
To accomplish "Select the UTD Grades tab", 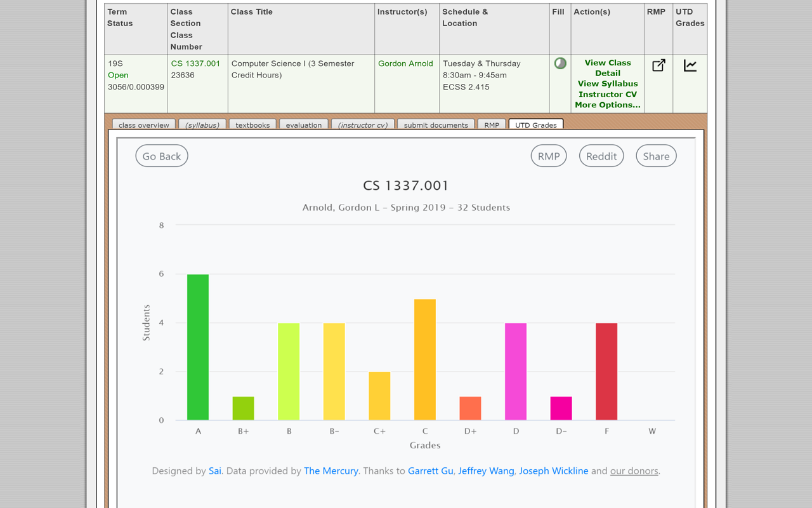I will [536, 124].
